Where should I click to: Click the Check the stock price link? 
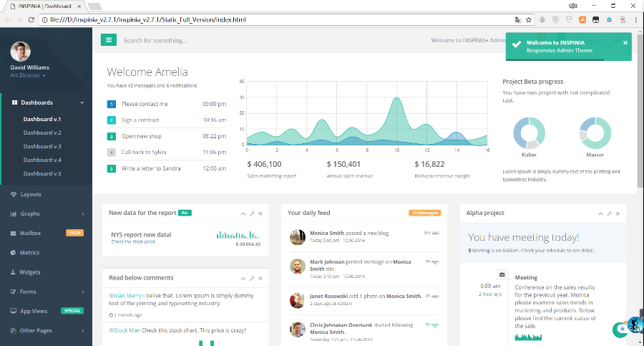click(x=133, y=242)
